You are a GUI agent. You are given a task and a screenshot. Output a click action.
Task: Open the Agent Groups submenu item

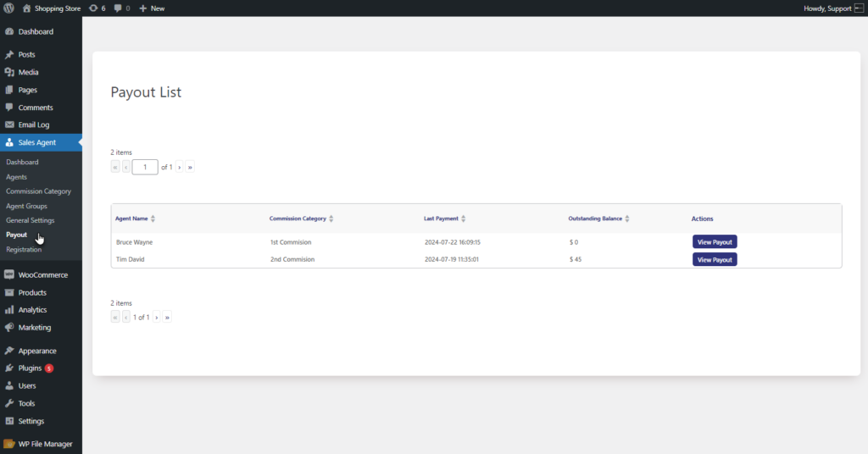pyautogui.click(x=26, y=206)
